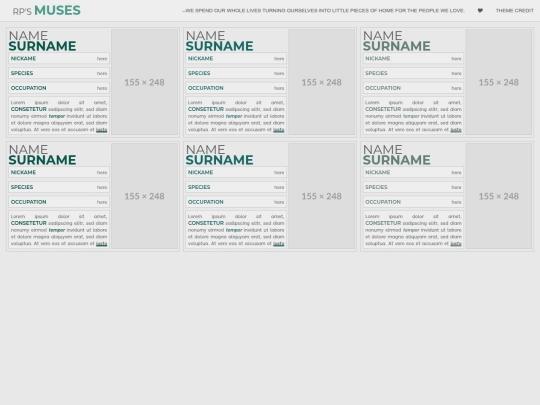Select the SPECIES row in the top-middle card

[236, 73]
